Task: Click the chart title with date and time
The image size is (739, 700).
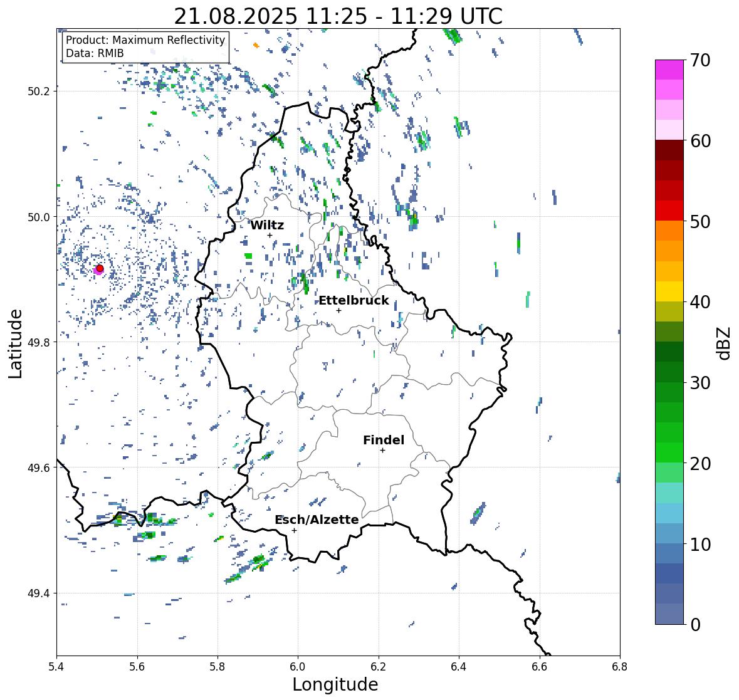Action: [338, 16]
